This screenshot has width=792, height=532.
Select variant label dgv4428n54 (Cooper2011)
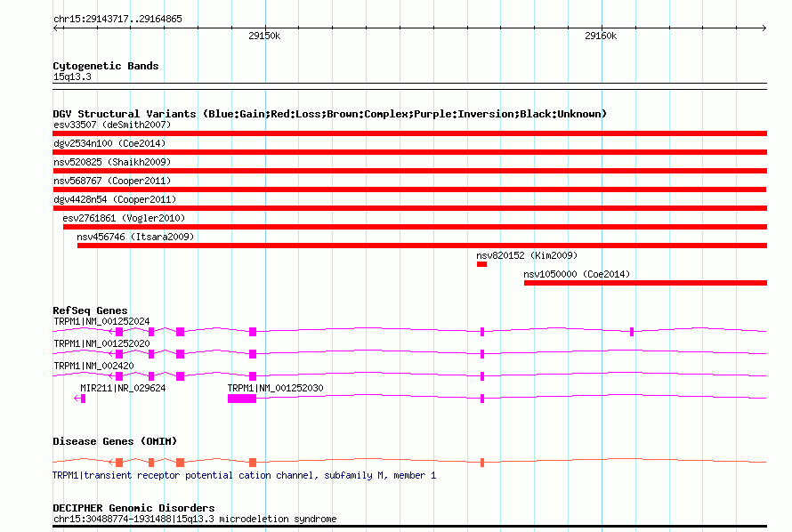tap(115, 199)
